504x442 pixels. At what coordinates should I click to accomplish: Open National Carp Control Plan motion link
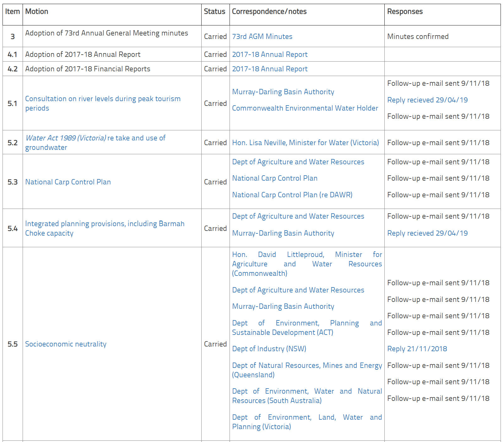(68, 182)
